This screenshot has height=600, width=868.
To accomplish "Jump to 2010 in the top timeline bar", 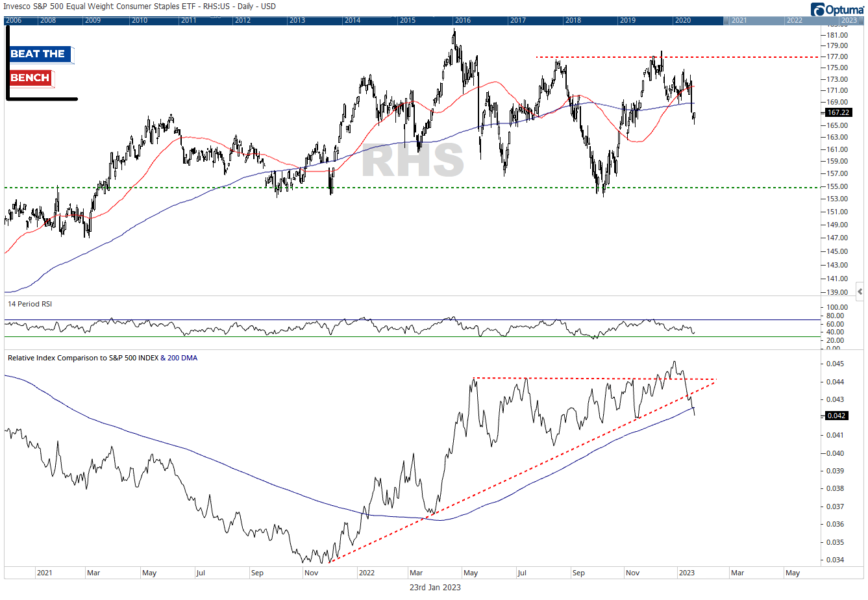I will coord(140,20).
